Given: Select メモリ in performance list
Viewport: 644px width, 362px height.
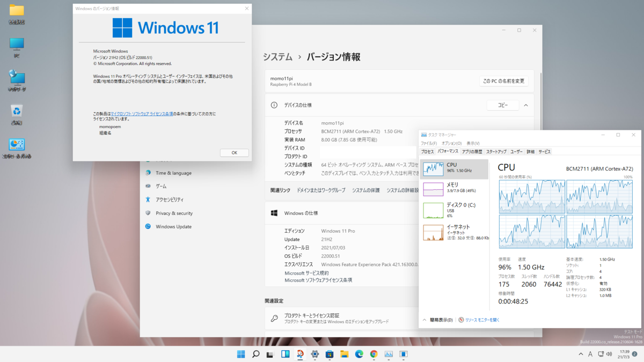Looking at the screenshot, I should pos(455,189).
